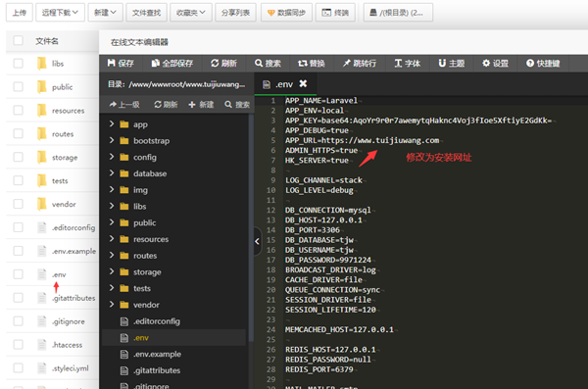Click the 上传 upload button

coord(20,13)
